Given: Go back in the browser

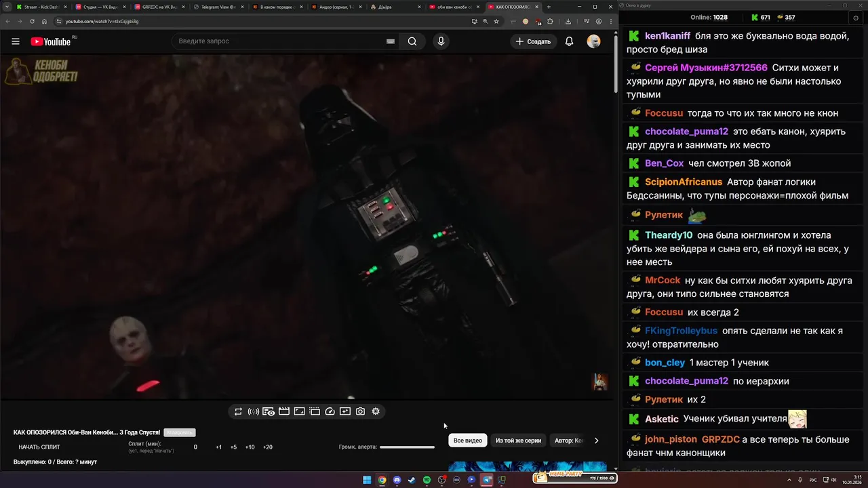Looking at the screenshot, I should click(x=8, y=21).
